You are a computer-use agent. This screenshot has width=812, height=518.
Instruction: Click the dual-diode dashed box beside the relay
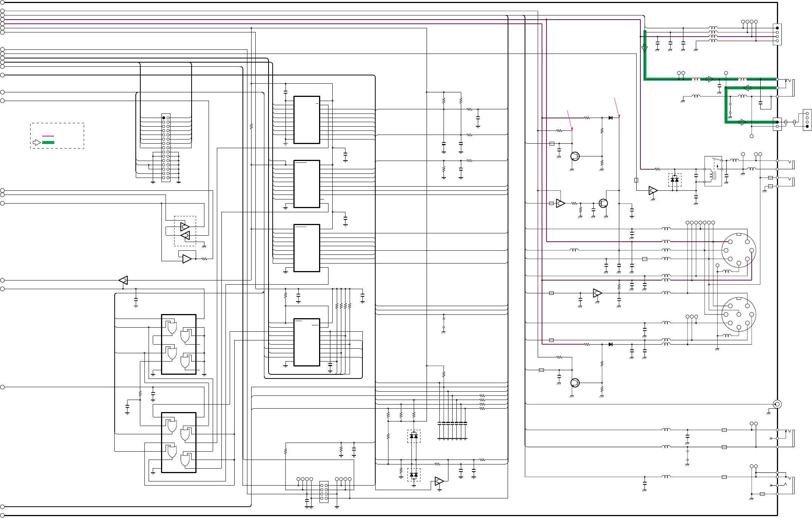(x=675, y=180)
